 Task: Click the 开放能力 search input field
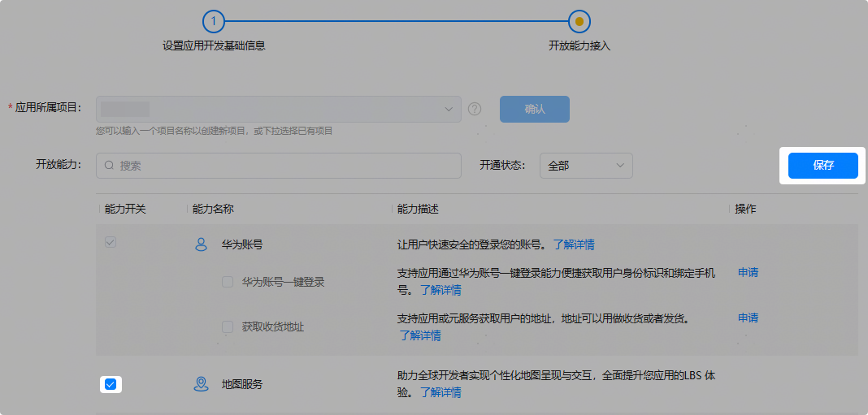279,166
